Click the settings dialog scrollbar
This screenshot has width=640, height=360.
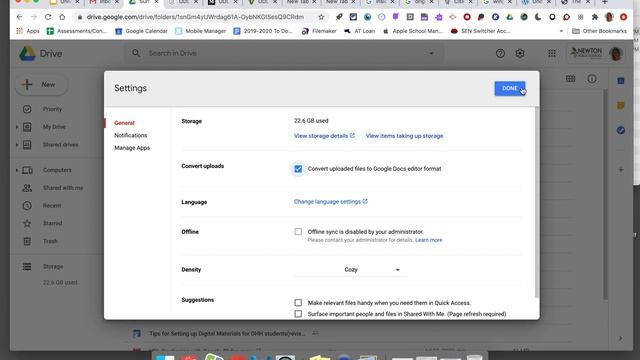536,202
